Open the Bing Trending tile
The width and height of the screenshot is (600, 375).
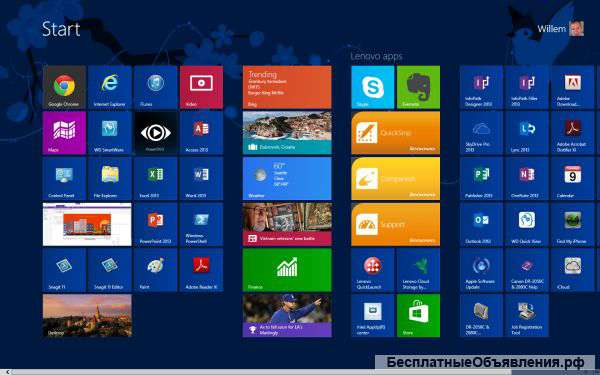pos(287,87)
